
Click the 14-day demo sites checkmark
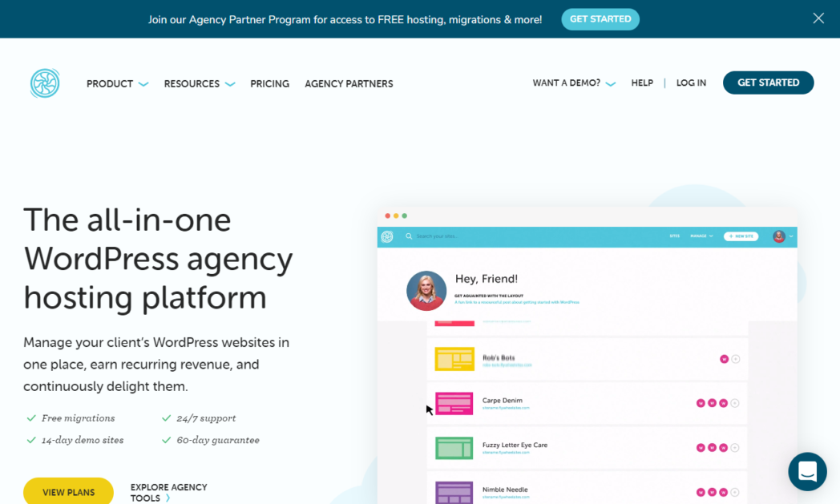31,440
